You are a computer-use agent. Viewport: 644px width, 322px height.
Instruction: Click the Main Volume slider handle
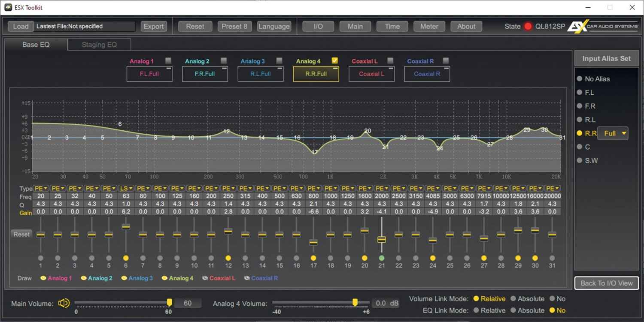(169, 302)
